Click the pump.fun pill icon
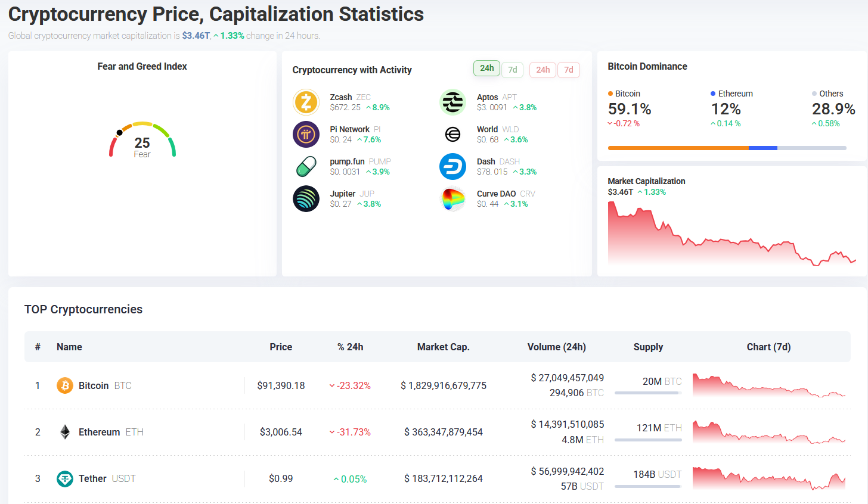This screenshot has height=504, width=868. [306, 167]
